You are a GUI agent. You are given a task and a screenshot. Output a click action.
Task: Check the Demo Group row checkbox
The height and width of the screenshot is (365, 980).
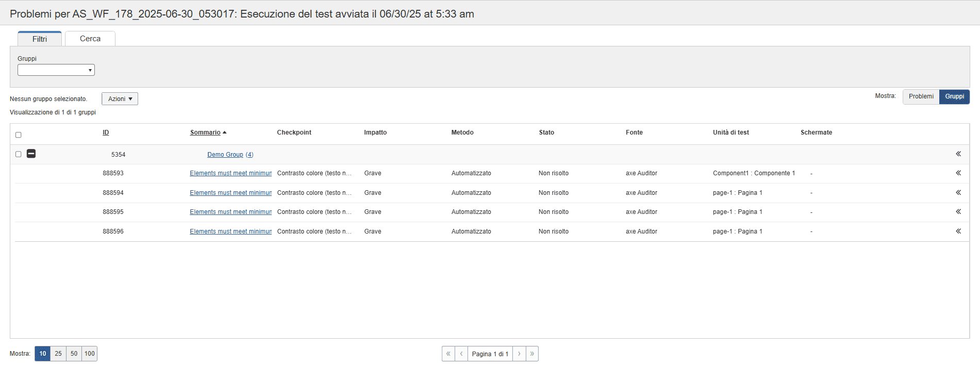(x=19, y=154)
